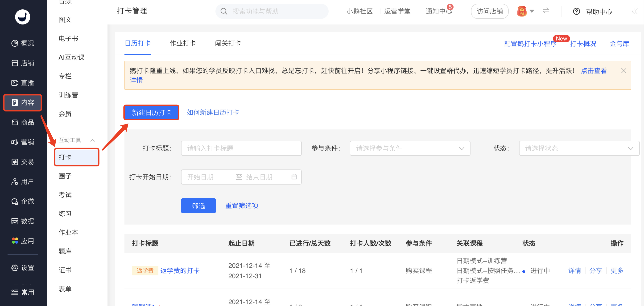Click the 打卡标题 input field
This screenshot has height=306, width=644.
click(241, 148)
